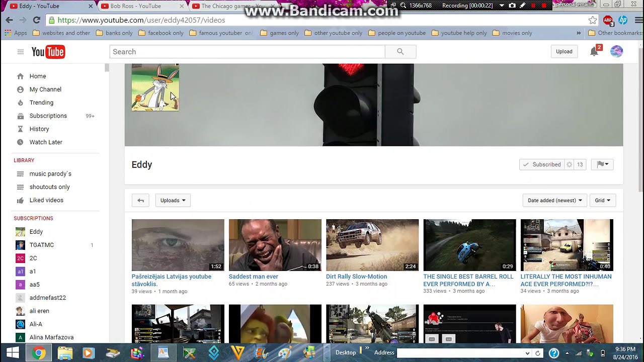Open the eye thumbnail Latvijas video
Screen dimensions: 644x362
coord(178,245)
